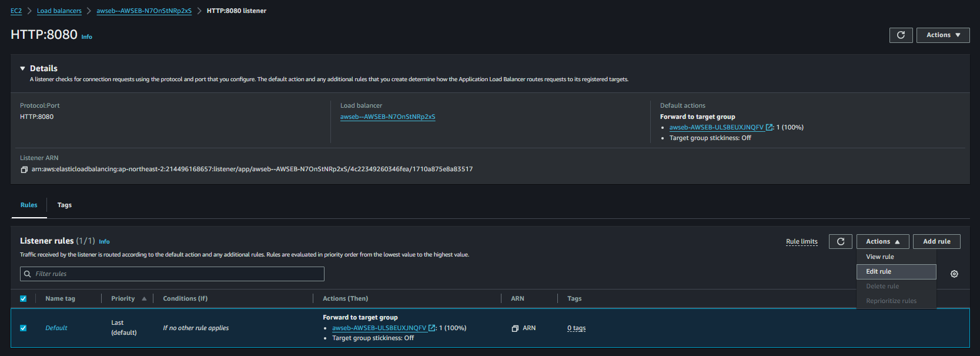This screenshot has width=980, height=356.
Task: Click the ARN column header
Action: click(517, 298)
